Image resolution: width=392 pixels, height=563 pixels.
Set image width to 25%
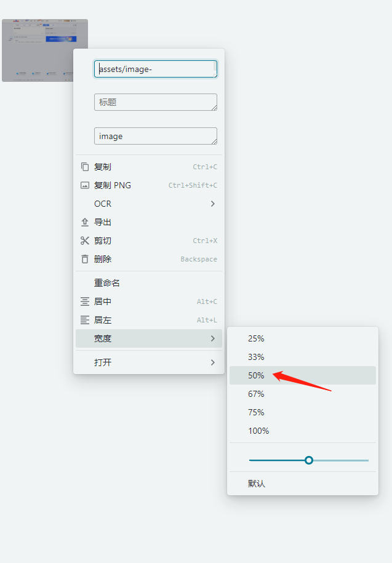256,338
